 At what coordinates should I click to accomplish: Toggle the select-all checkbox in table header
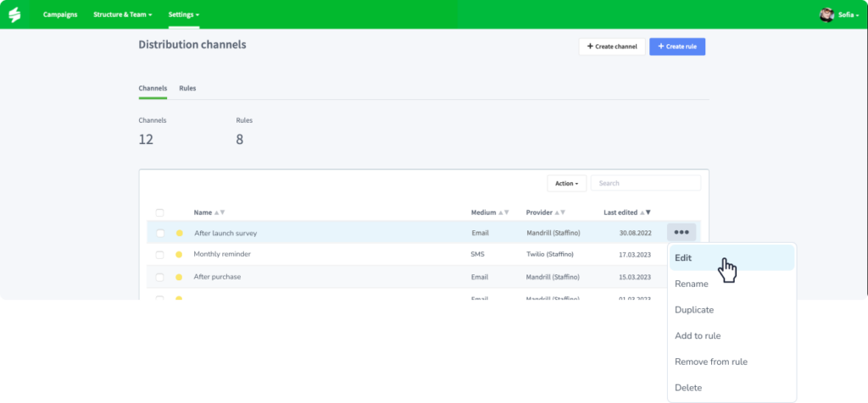click(160, 213)
